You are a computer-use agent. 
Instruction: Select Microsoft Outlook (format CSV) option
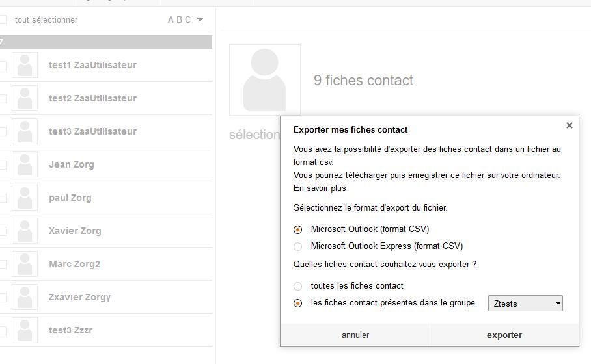pos(298,229)
